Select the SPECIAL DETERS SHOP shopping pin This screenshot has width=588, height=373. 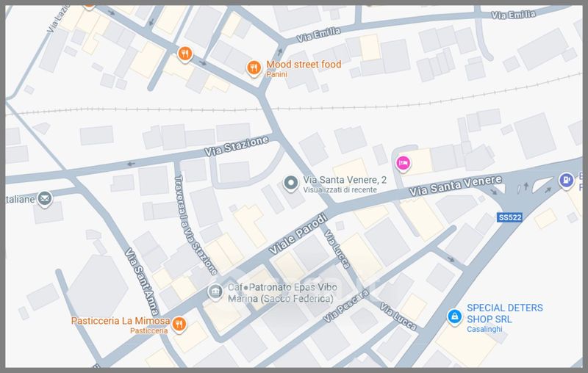[x=454, y=316]
